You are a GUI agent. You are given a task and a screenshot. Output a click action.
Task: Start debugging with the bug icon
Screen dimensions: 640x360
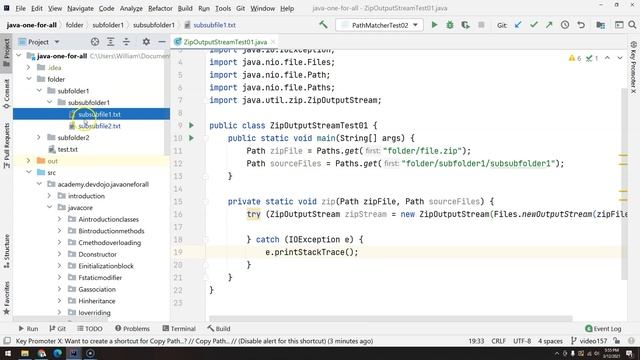click(450, 25)
